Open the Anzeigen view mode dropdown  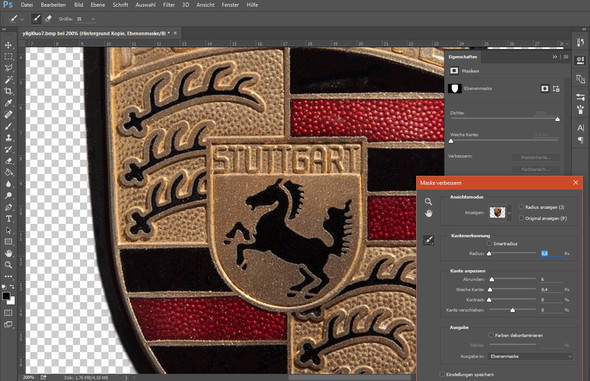[509, 213]
